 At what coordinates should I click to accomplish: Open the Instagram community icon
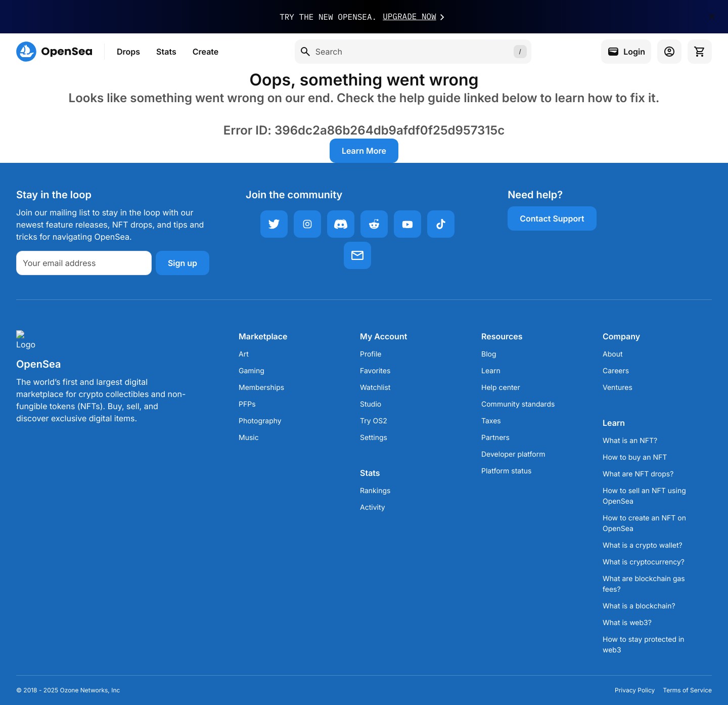click(x=307, y=224)
